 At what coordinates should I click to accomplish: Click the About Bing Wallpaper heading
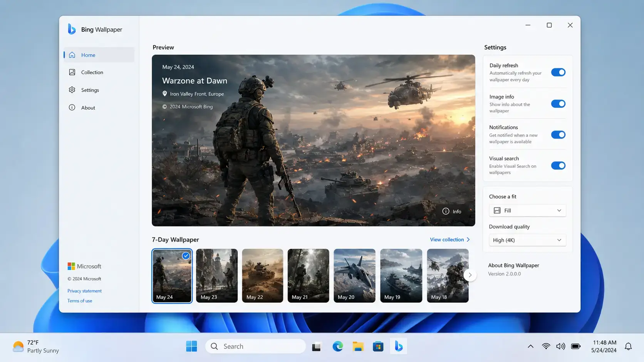coord(513,265)
